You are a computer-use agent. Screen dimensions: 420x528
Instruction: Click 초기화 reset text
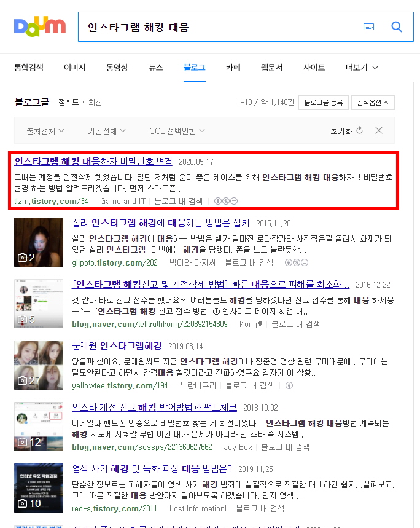point(341,131)
